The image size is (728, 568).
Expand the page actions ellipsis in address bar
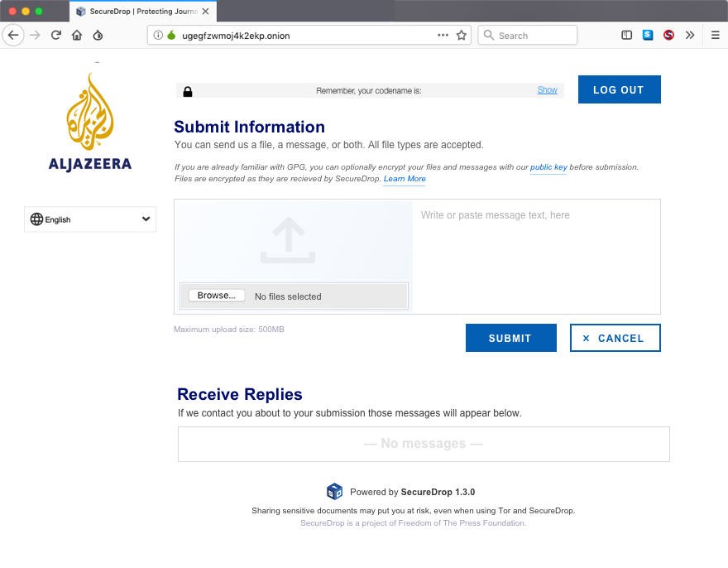pos(443,35)
